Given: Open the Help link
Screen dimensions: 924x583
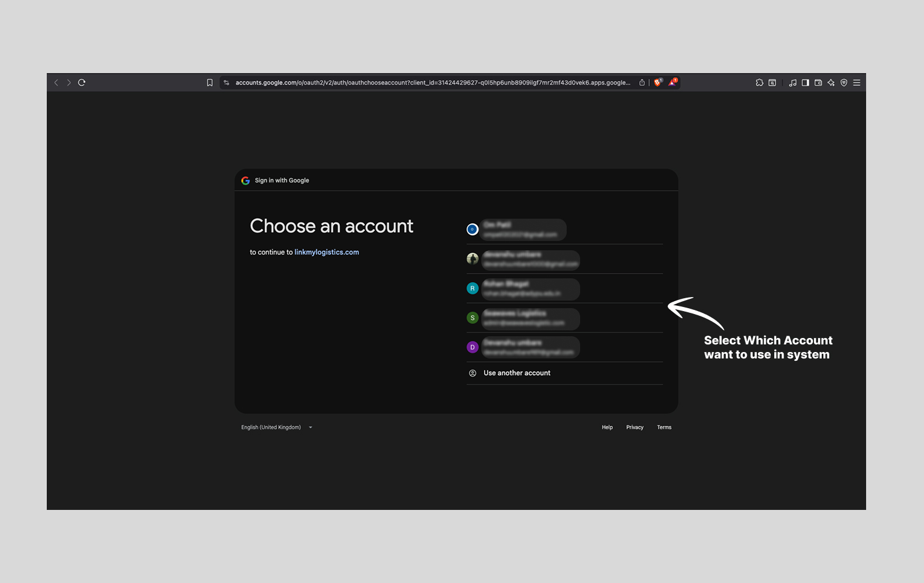Looking at the screenshot, I should coord(607,427).
